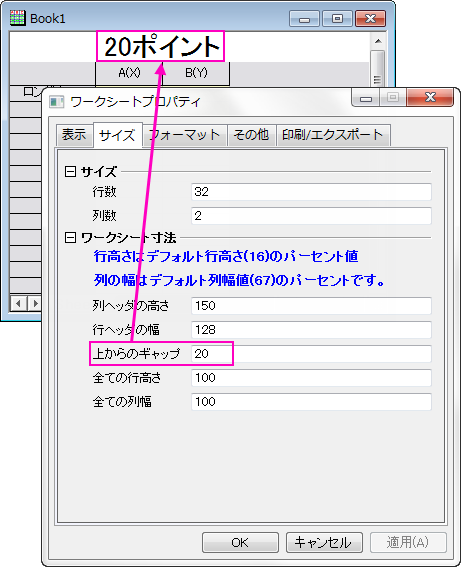
Task: Click the 全ての列幅 input field
Action: click(x=311, y=402)
